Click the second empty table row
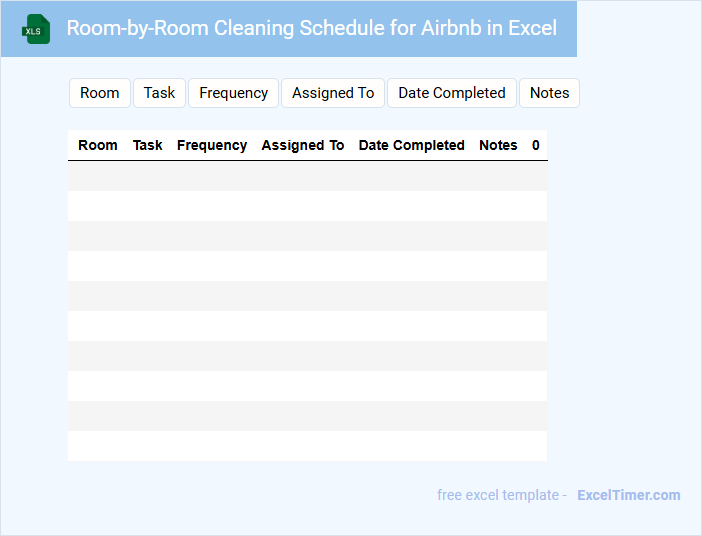The width and height of the screenshot is (702, 536). tap(307, 206)
